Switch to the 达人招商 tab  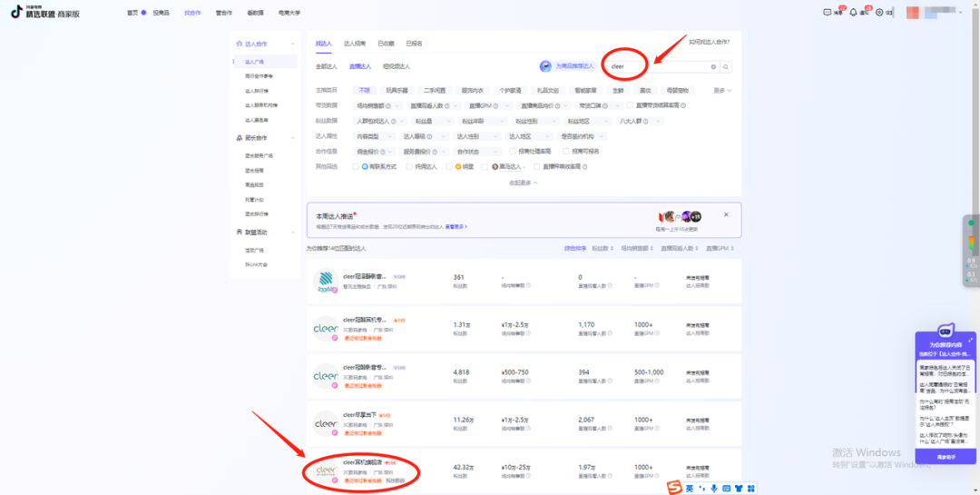tap(355, 44)
